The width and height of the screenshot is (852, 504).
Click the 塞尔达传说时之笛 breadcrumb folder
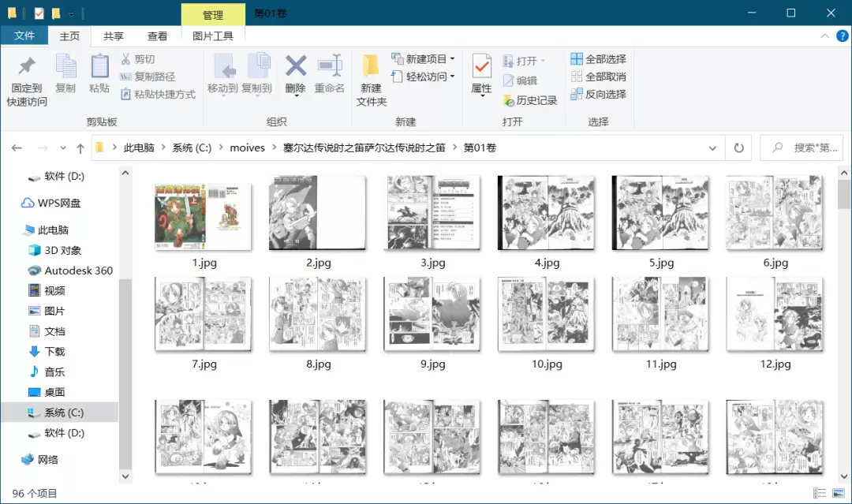[364, 147]
